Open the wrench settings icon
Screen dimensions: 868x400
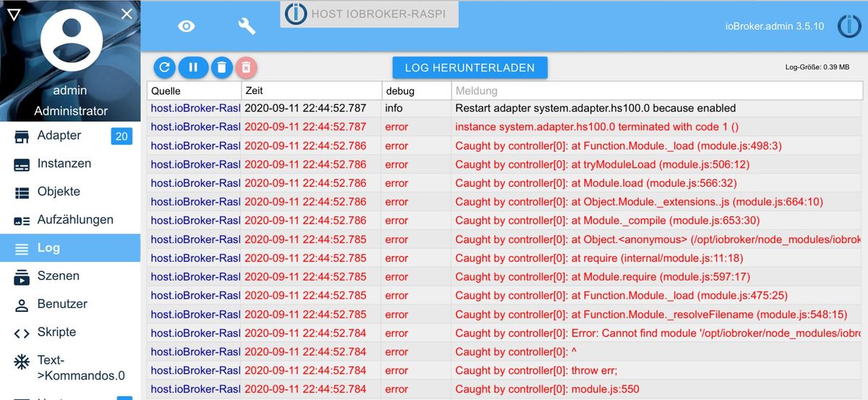coord(247,26)
